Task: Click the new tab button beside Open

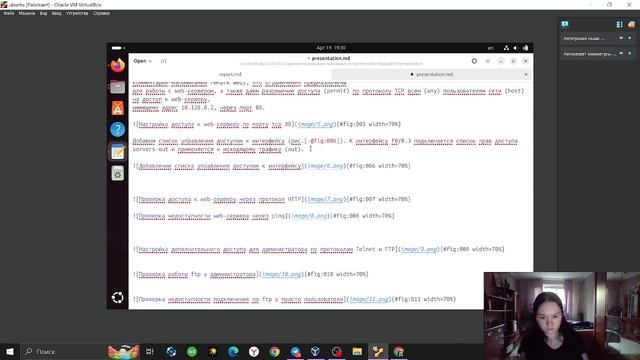Action: 164,61
